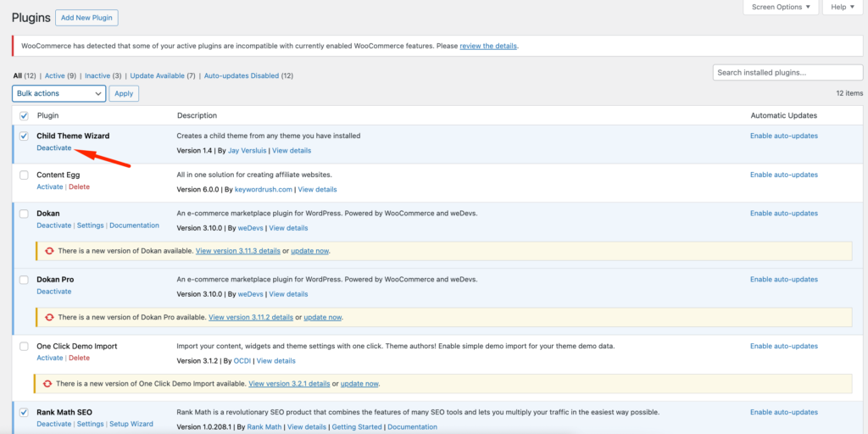Screen dimensions: 868x434
Task: View details for Dokan version 3.10.0
Action: 288,228
